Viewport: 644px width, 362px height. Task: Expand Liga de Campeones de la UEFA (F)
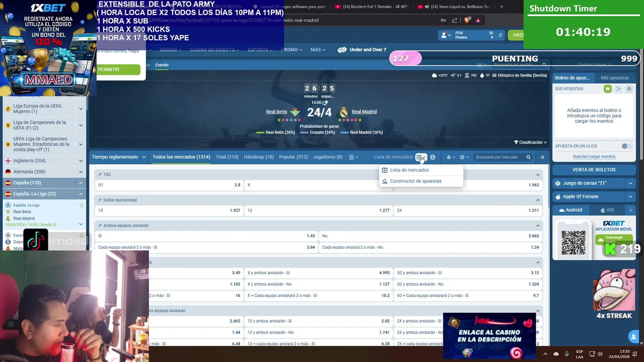[x=80, y=125]
